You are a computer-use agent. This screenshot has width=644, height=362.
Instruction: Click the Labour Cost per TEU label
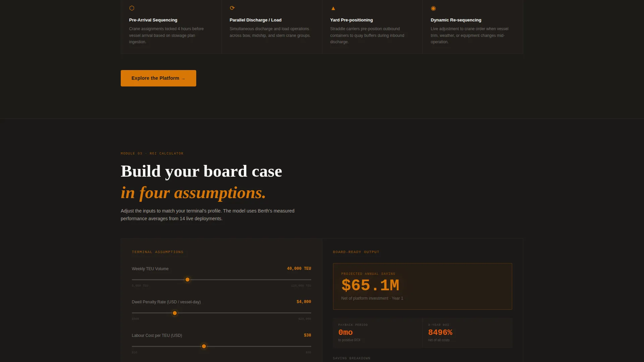pyautogui.click(x=157, y=336)
